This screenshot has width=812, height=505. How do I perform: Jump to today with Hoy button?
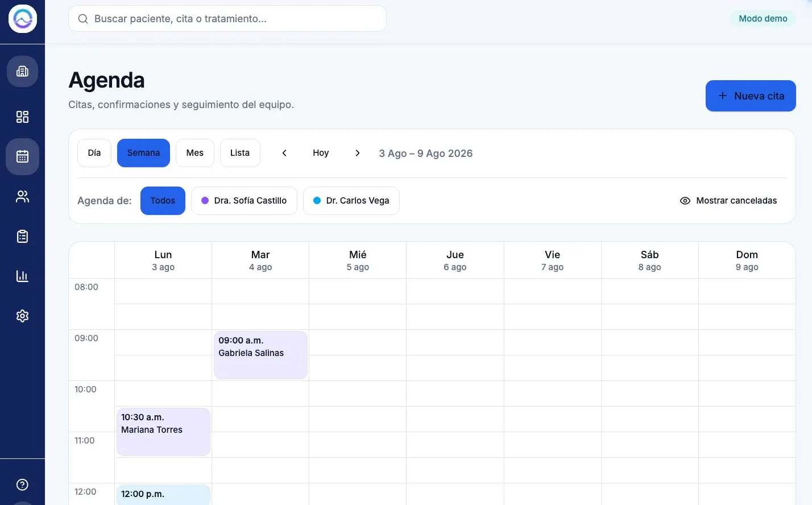[x=321, y=153]
